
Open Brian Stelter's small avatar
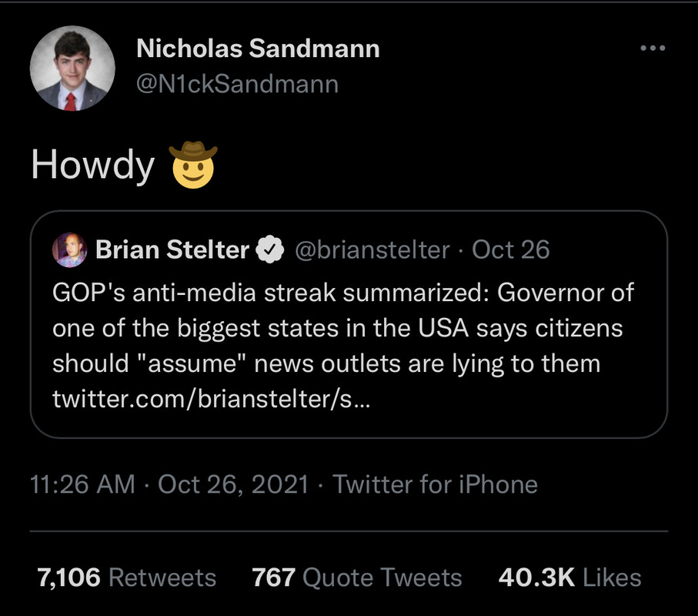point(68,250)
